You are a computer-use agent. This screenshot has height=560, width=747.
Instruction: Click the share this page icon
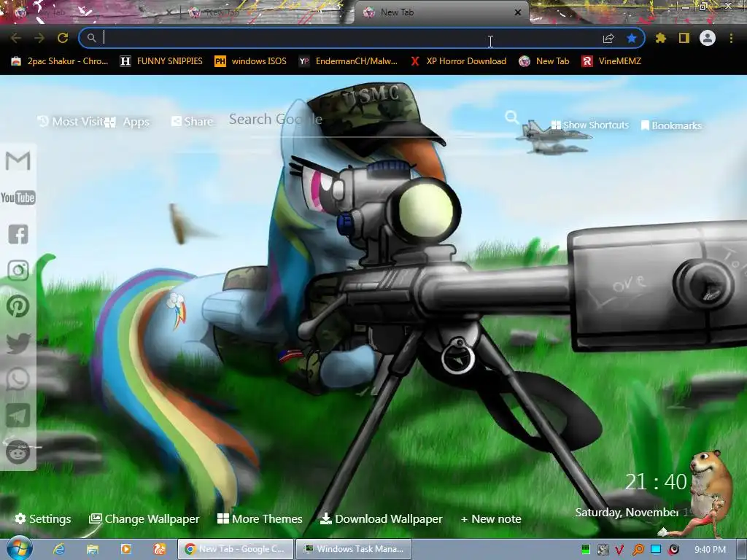point(608,38)
